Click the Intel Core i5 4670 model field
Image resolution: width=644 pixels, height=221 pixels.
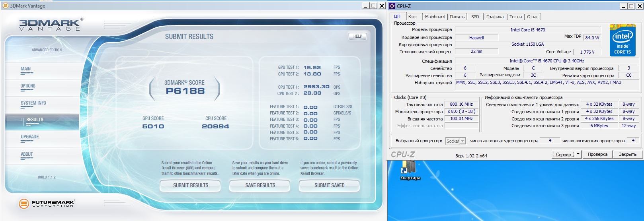pos(528,30)
